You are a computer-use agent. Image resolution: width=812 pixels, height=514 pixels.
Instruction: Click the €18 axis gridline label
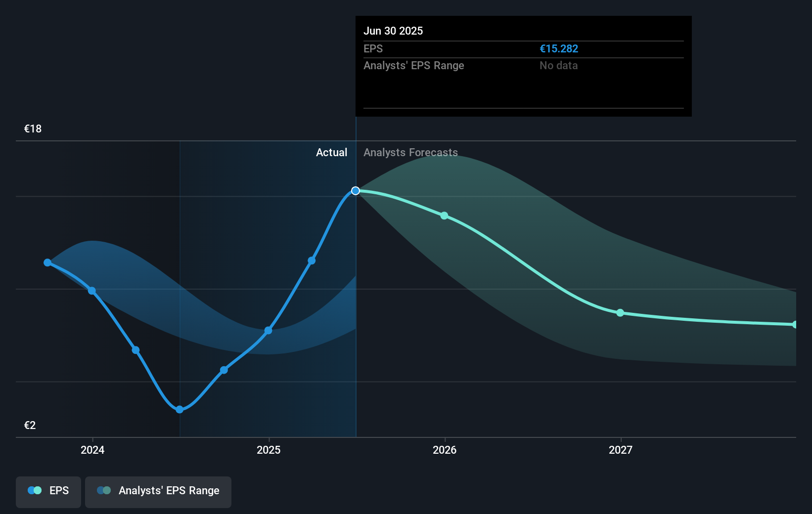coord(32,128)
